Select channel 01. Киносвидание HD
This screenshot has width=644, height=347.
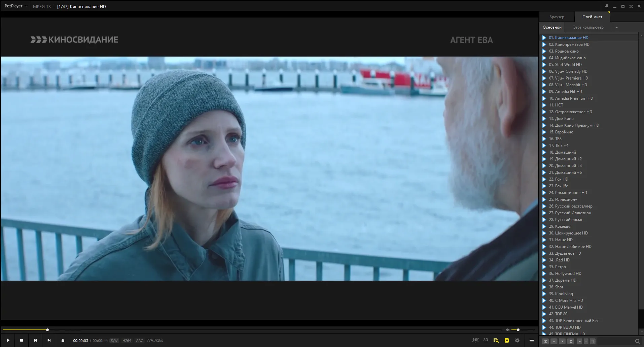589,38
